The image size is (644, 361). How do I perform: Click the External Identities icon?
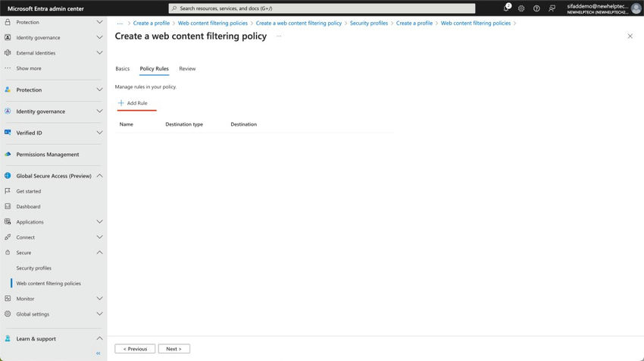click(8, 52)
